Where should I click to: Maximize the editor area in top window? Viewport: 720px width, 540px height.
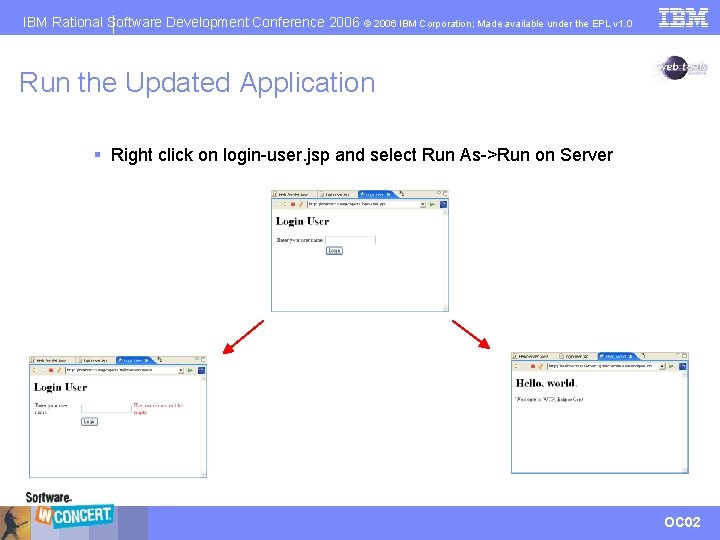click(x=445, y=193)
